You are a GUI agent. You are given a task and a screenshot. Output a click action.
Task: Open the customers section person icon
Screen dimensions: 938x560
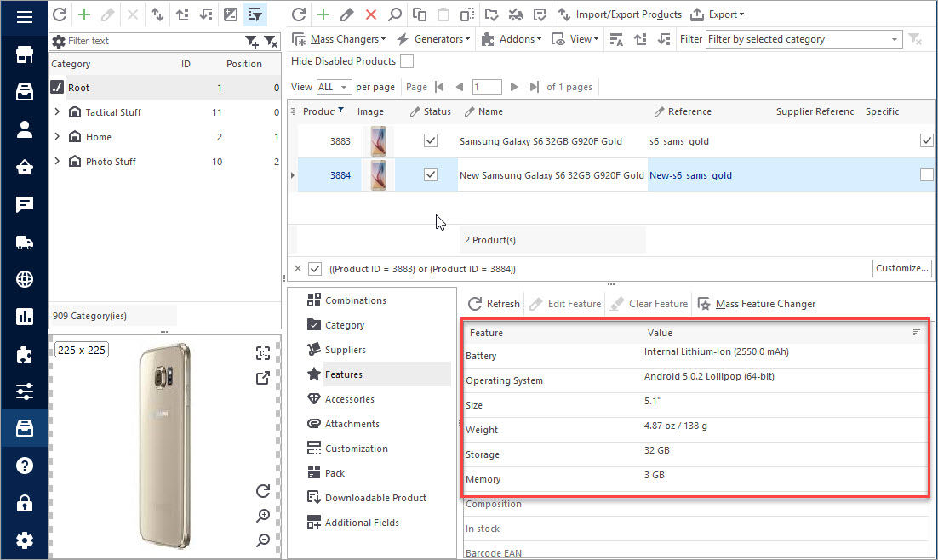[x=25, y=130]
